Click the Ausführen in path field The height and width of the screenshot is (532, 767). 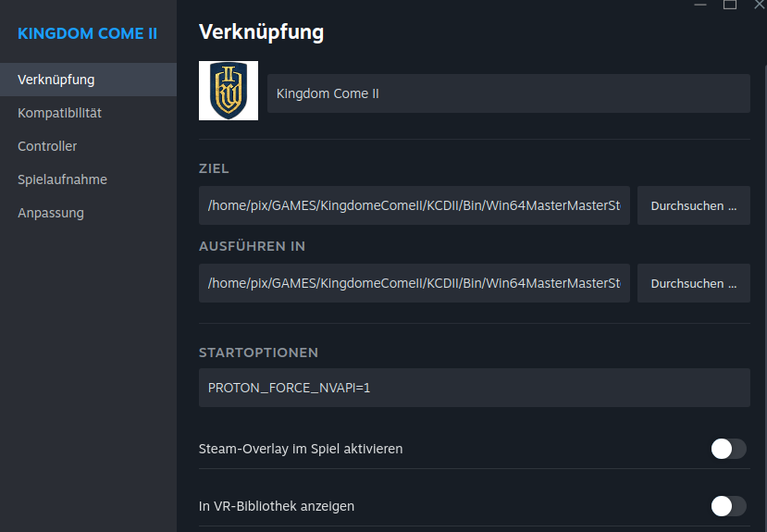point(414,283)
